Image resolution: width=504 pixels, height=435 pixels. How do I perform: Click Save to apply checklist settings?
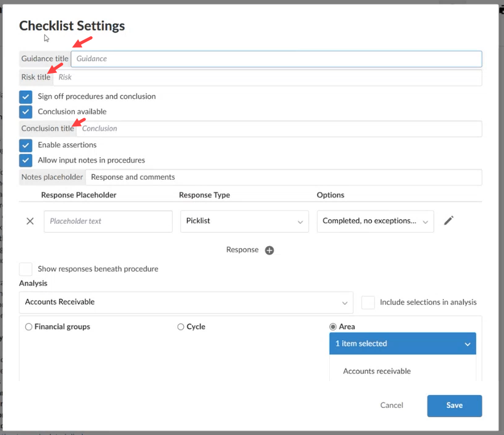click(x=454, y=406)
